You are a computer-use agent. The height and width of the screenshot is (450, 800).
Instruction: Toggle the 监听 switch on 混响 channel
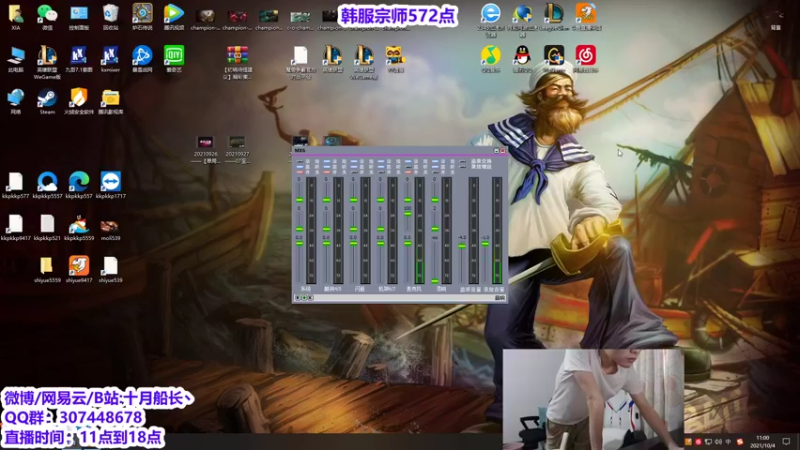click(435, 167)
